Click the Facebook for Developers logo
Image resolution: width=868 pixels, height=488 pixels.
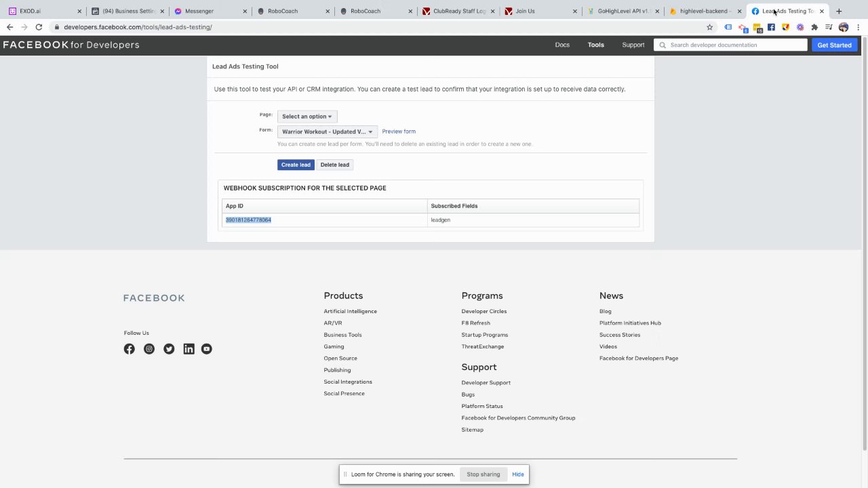pos(71,45)
